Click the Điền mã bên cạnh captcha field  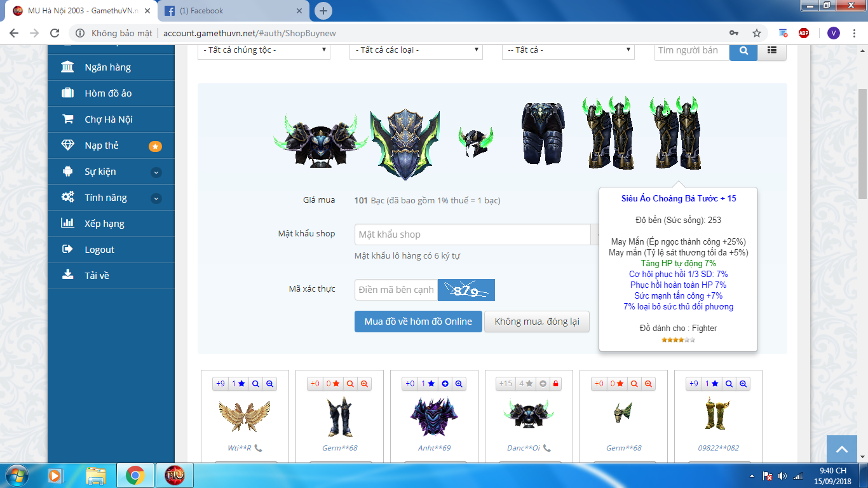pyautogui.click(x=397, y=290)
